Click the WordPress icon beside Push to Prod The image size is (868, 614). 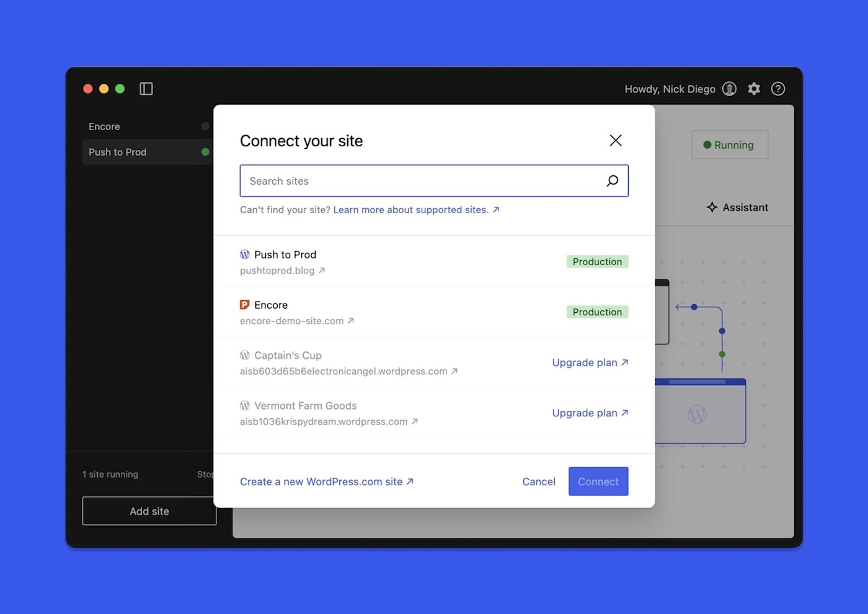245,255
